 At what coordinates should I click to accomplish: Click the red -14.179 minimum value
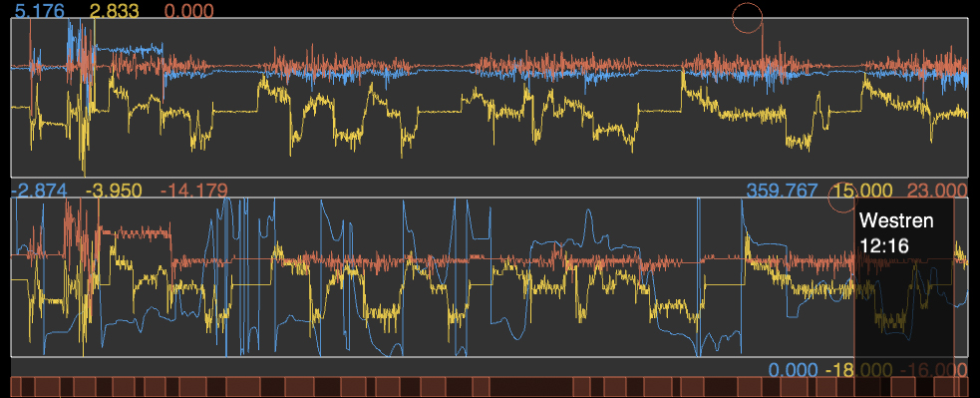pos(193,190)
